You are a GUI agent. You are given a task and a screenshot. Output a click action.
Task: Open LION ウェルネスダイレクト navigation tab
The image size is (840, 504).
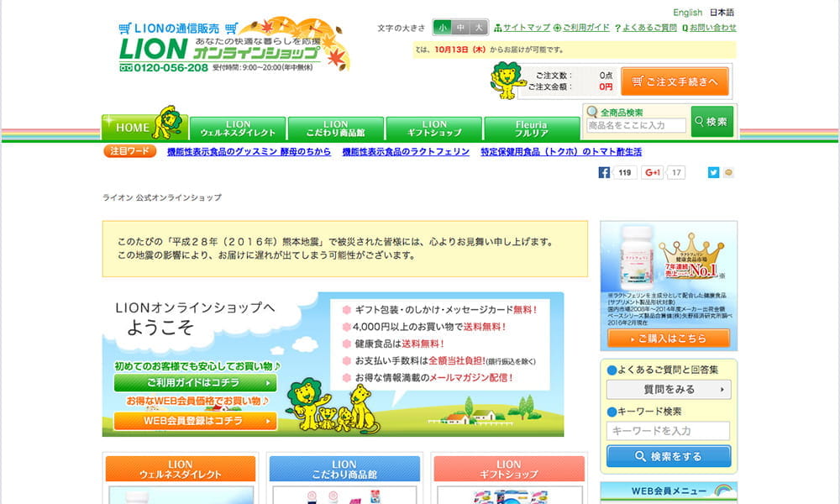tap(238, 129)
